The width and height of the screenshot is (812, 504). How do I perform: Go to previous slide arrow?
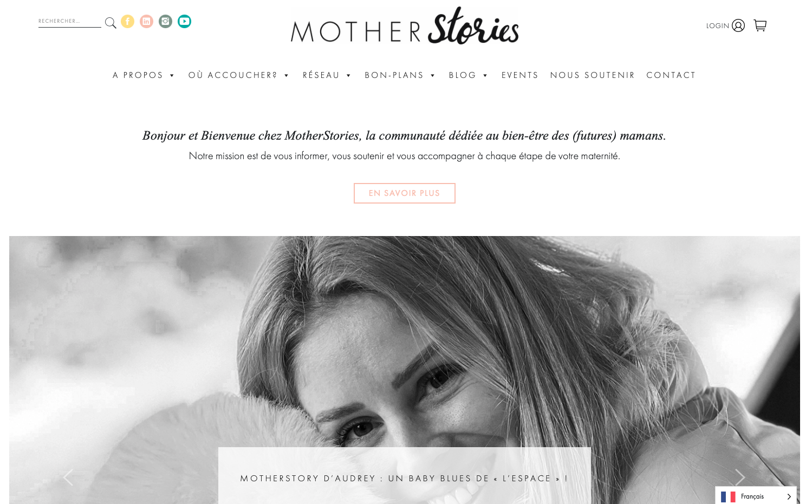68,477
